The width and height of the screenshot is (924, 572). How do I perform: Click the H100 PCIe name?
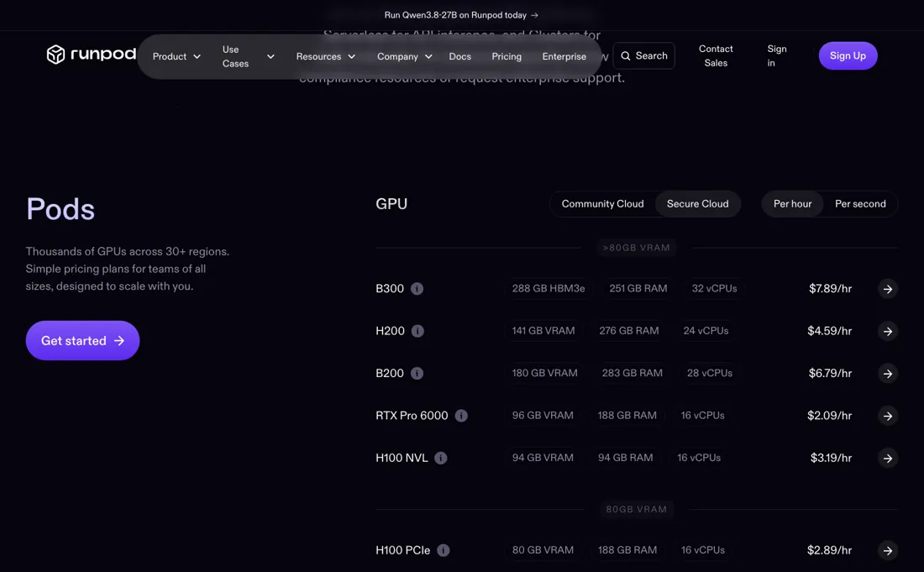(402, 550)
